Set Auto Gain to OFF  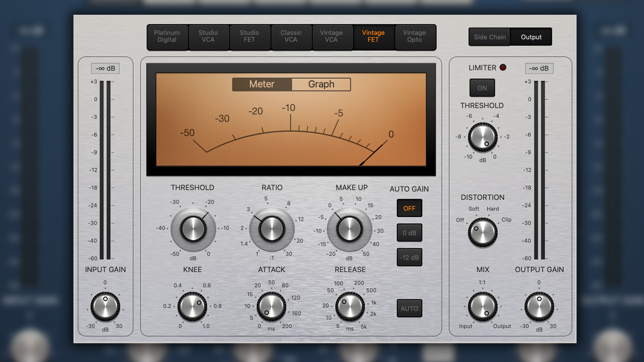(409, 208)
